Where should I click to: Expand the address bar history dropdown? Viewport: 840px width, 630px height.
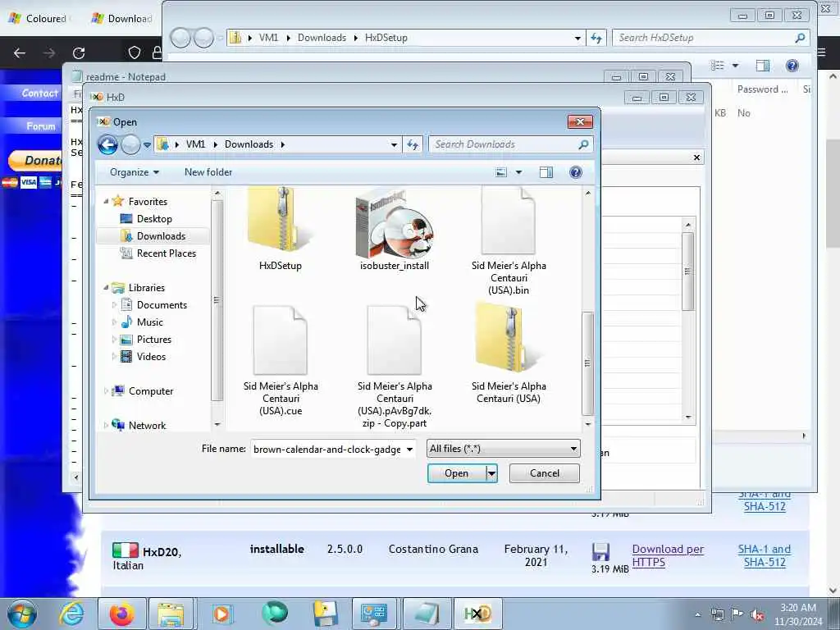coord(394,144)
